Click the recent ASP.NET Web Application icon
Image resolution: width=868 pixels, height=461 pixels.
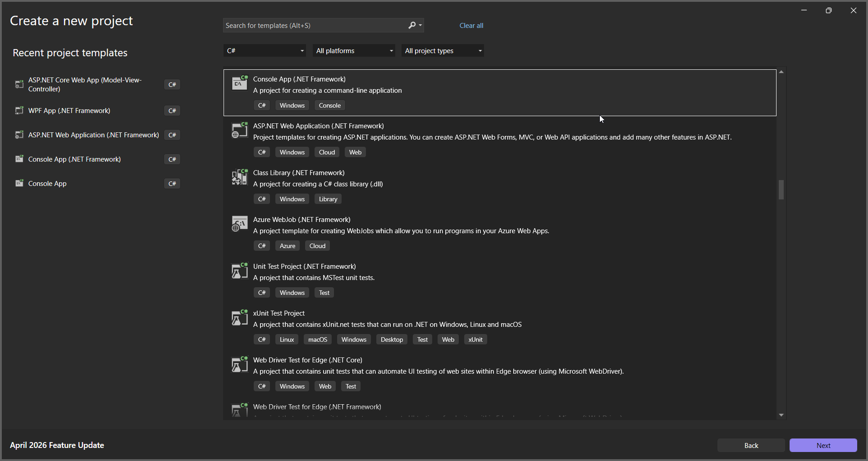tap(19, 135)
